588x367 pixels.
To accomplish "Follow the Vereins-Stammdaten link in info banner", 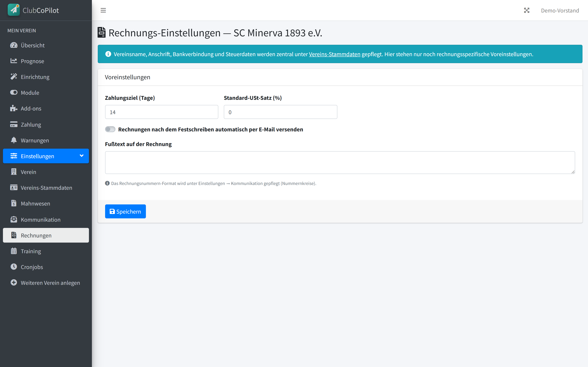I will [335, 54].
